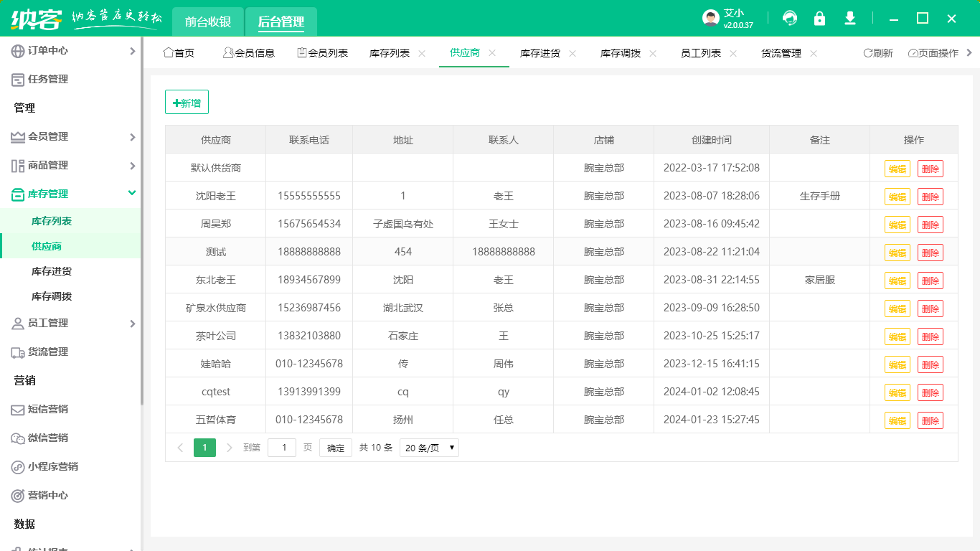Open 订单中心 in the sidebar

(x=52, y=51)
